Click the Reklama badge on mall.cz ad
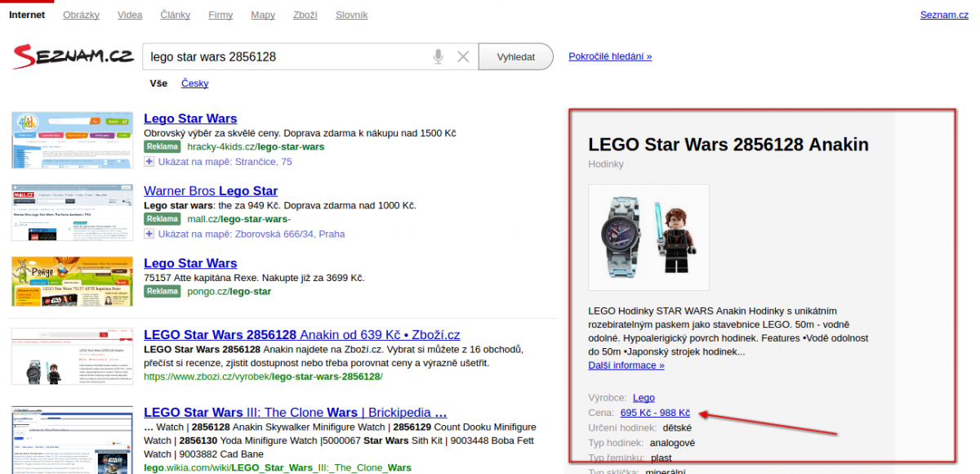 click(163, 219)
